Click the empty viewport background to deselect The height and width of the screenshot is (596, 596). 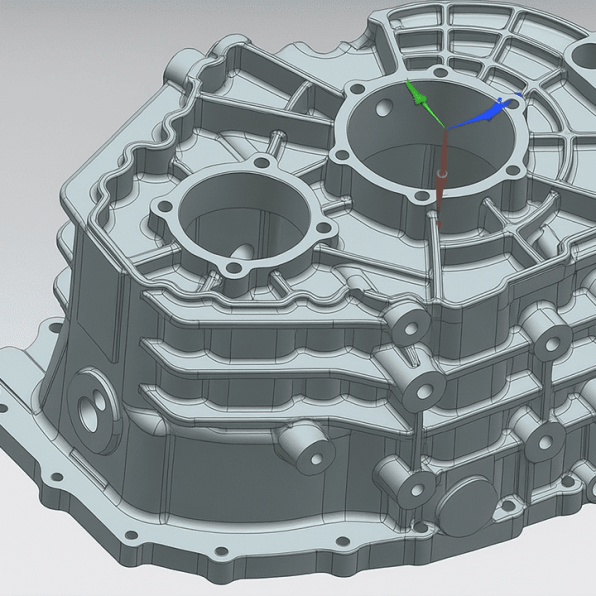click(76, 76)
